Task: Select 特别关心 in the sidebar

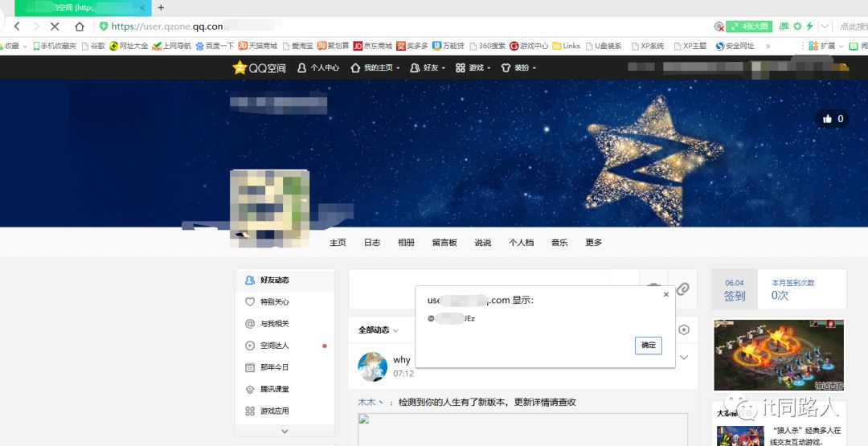Action: (285, 301)
